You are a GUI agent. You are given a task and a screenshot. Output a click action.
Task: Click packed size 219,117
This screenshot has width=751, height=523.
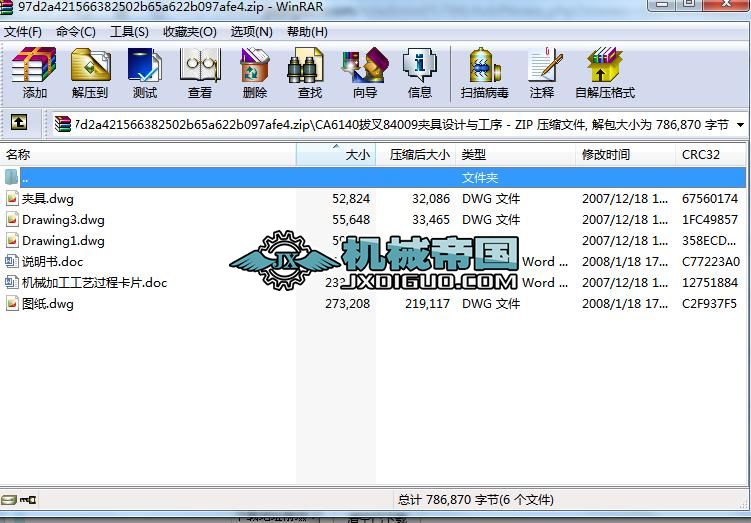coord(428,304)
